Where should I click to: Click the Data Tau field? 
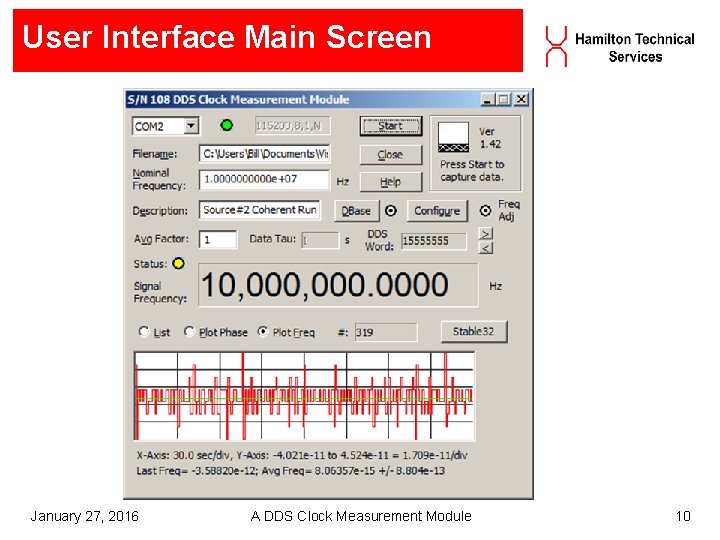click(x=320, y=240)
